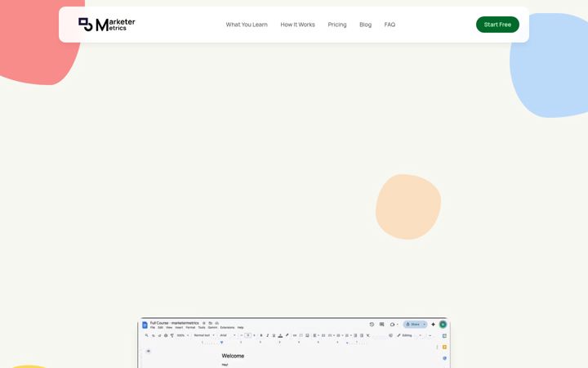Toggle italic formatting in Docs toolbar
588x368 pixels.
[267, 335]
